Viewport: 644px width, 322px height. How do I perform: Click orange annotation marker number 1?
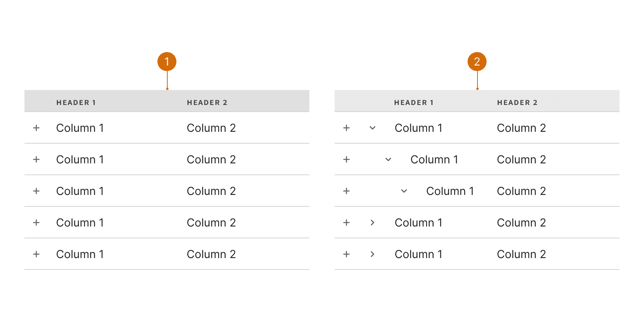(x=167, y=62)
